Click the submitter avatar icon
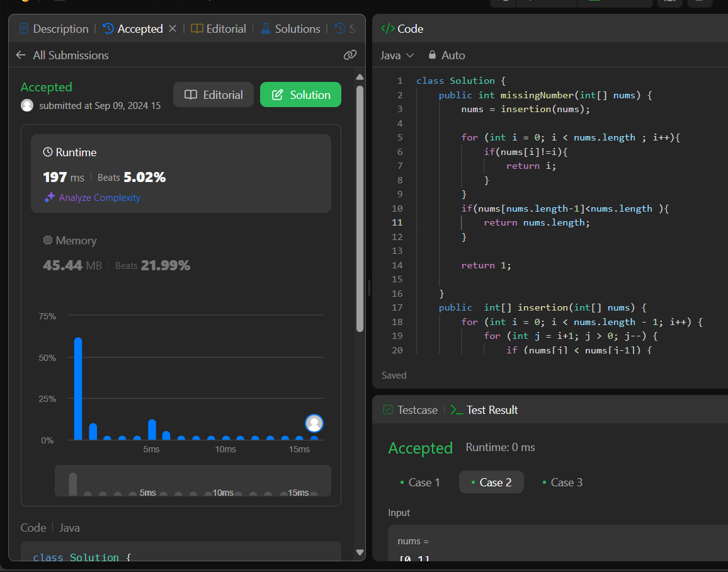This screenshot has height=572, width=728. point(27,105)
